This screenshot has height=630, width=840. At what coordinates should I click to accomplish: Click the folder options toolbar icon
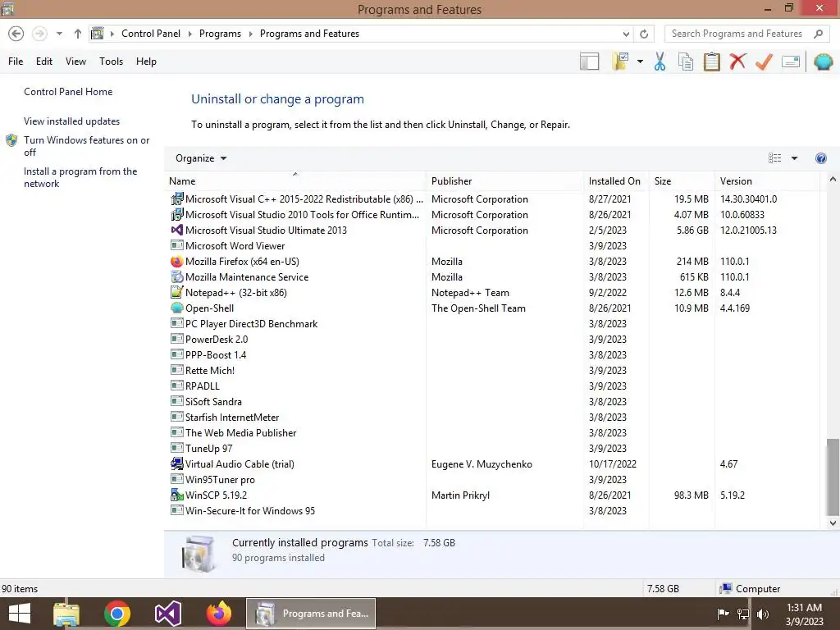(620, 62)
